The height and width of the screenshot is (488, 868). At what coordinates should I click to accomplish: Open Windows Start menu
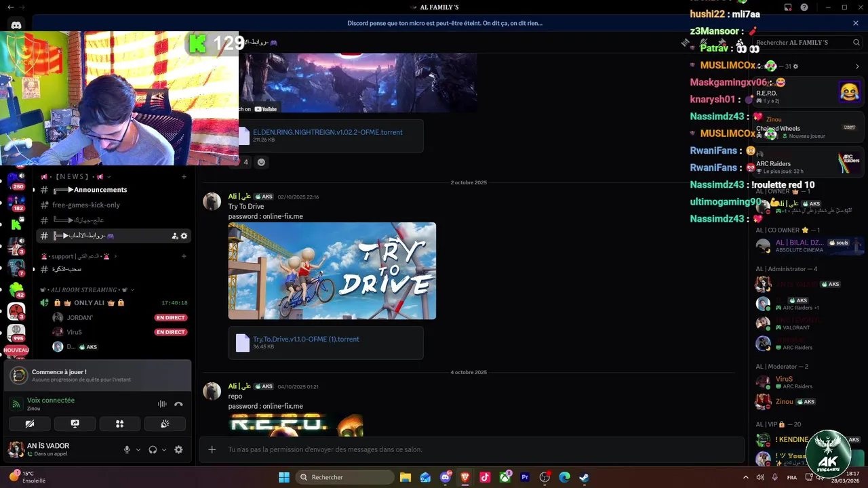(x=283, y=477)
